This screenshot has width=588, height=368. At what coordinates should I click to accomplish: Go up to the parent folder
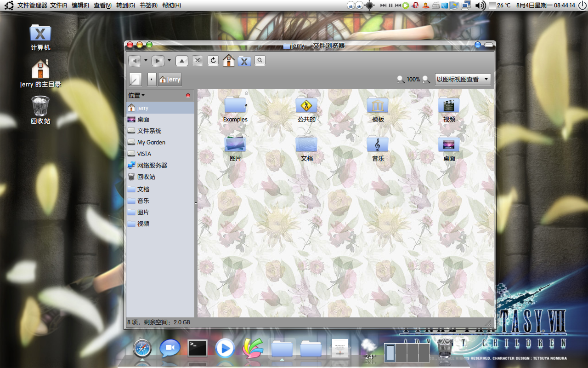coord(182,60)
